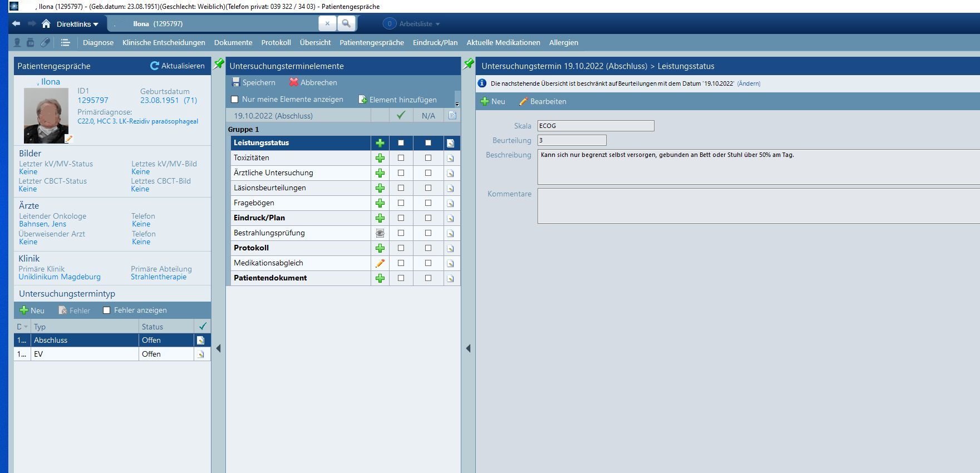This screenshot has height=473, width=980.
Task: Click the back arrow in navigation bar
Action: (x=16, y=24)
